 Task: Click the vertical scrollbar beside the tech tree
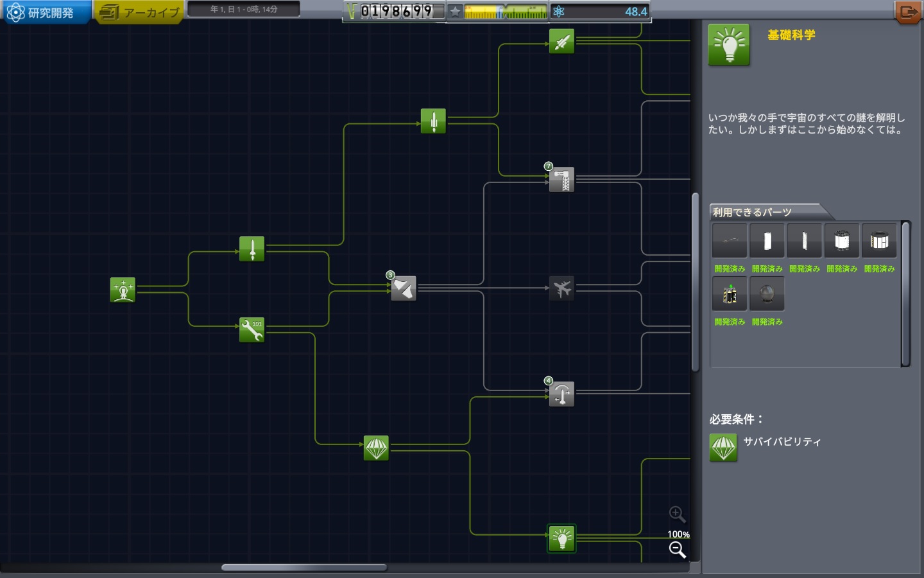point(695,282)
